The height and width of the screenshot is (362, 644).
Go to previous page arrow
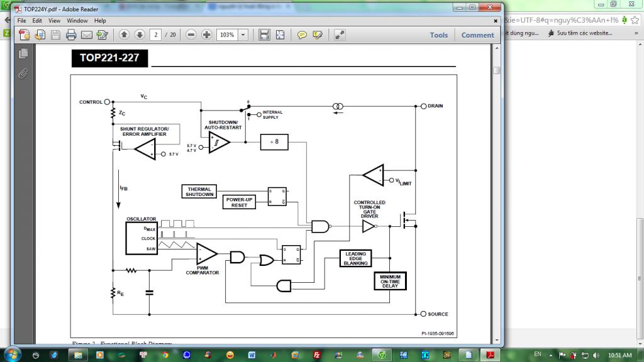(124, 35)
